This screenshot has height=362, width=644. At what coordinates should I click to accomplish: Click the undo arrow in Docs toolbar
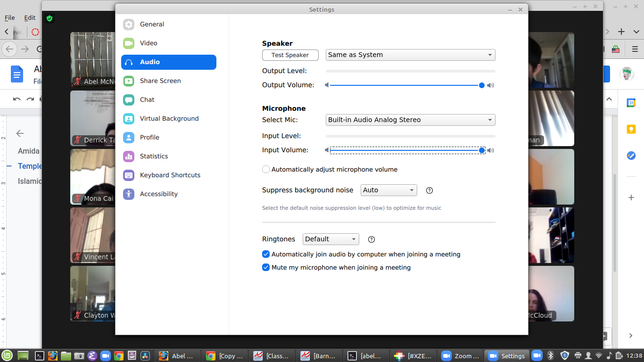[x=17, y=99]
